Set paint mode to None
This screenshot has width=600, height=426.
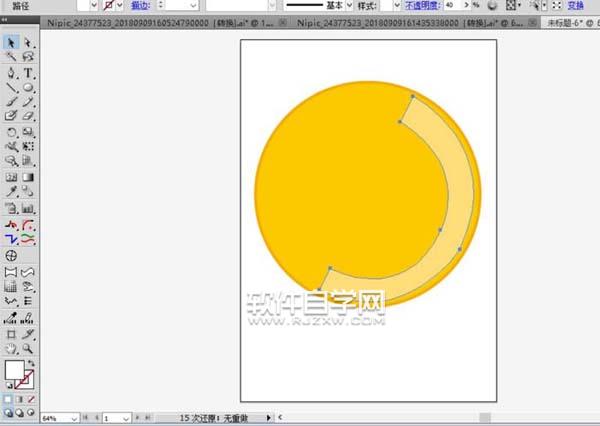[x=31, y=400]
